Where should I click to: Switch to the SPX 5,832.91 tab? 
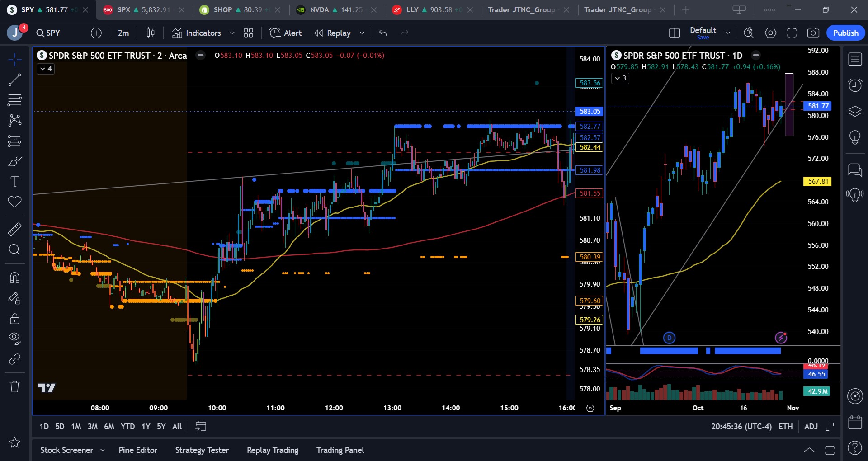(144, 10)
